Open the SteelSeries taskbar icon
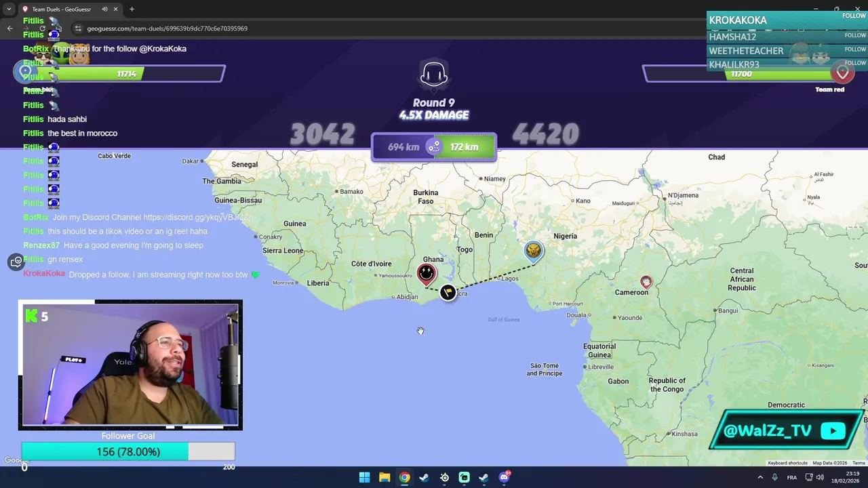The height and width of the screenshot is (488, 868). tap(444, 477)
